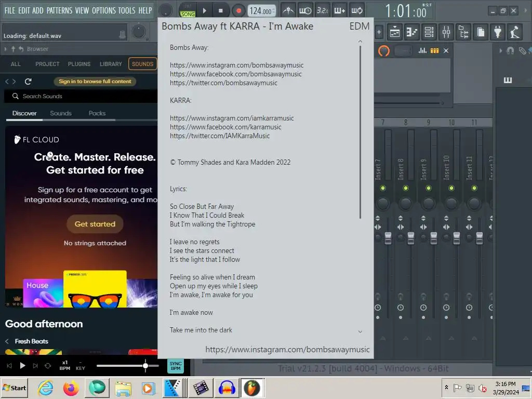Image resolution: width=532 pixels, height=399 pixels.
Task: Toggle loop on sound preview player
Action: [x=48, y=365]
